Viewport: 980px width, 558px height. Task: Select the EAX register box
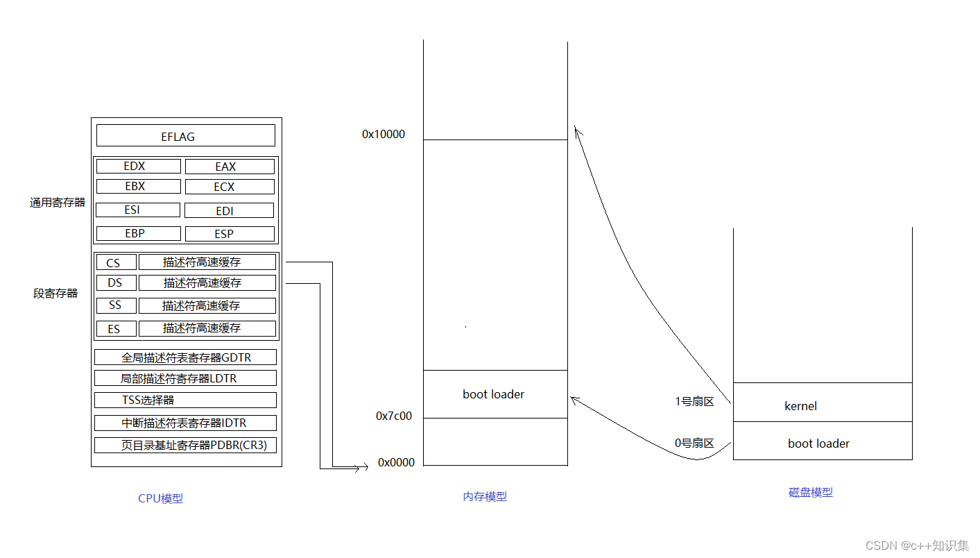tap(230, 167)
